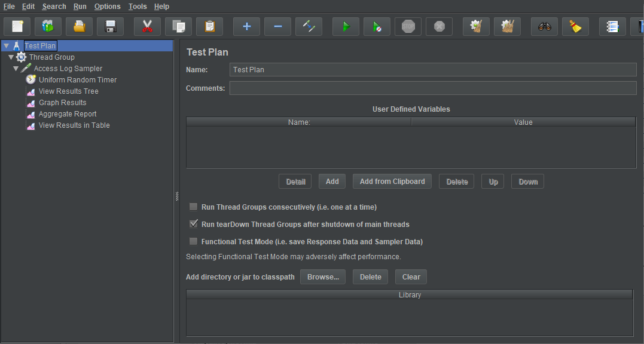Collapse the Thread Group tree node
Viewport: 644px width, 344px height.
[x=11, y=57]
